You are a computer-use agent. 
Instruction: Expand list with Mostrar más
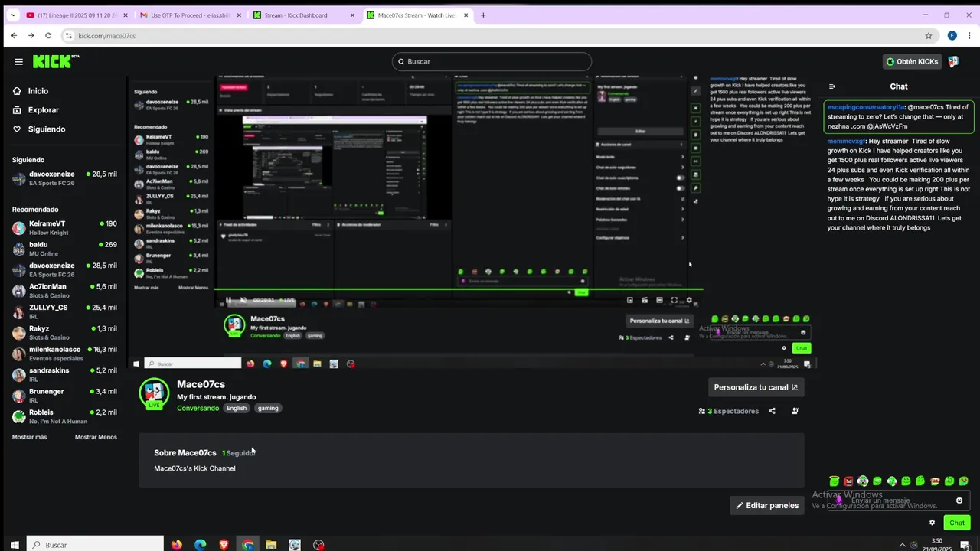click(29, 437)
